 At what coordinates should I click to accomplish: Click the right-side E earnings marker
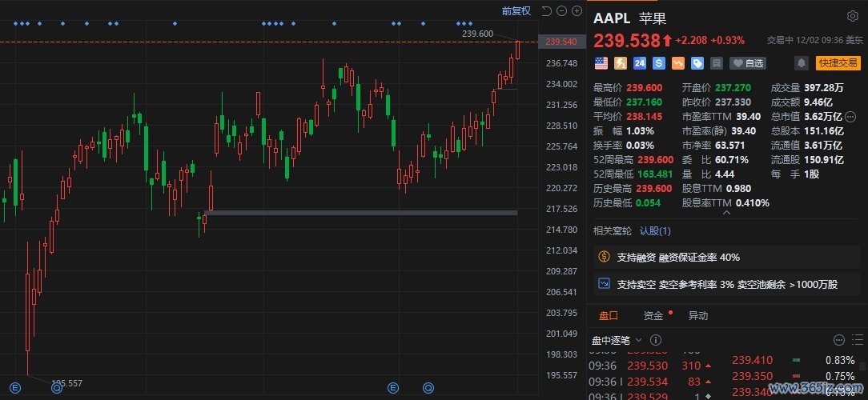(394, 386)
